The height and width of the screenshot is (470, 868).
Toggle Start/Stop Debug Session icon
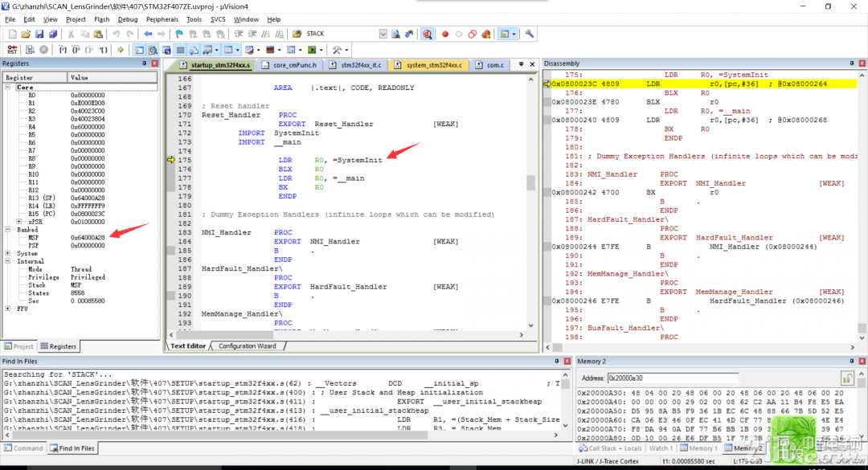428,34
